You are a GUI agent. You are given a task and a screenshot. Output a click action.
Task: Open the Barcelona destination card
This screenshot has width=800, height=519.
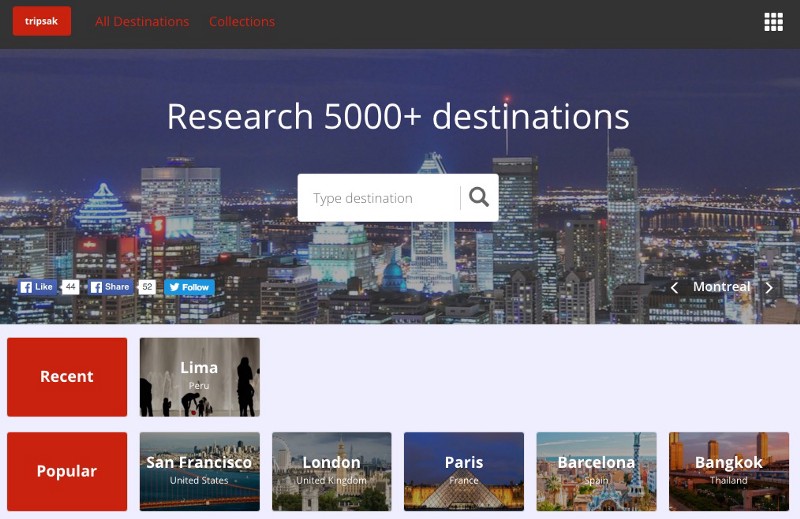[596, 471]
